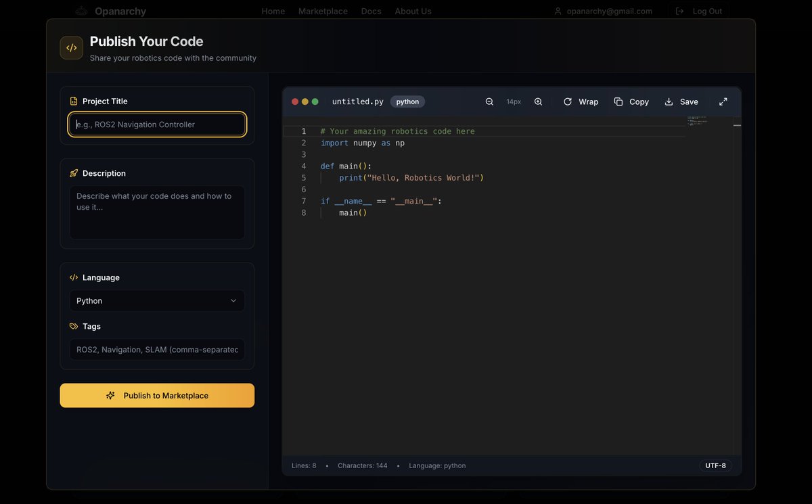
Task: Click the 'import numpy as np' line
Action: pyautogui.click(x=363, y=143)
